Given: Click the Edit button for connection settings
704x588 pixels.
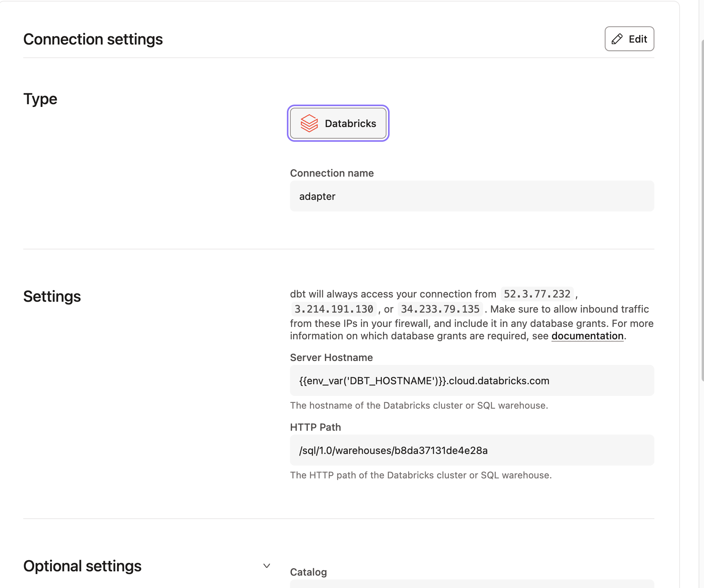Looking at the screenshot, I should 629,39.
